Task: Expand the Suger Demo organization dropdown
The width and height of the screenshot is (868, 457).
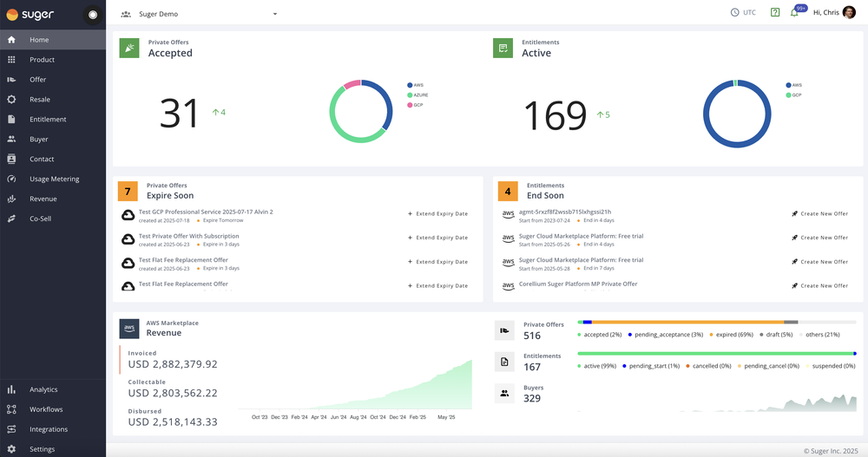Action: pos(200,14)
